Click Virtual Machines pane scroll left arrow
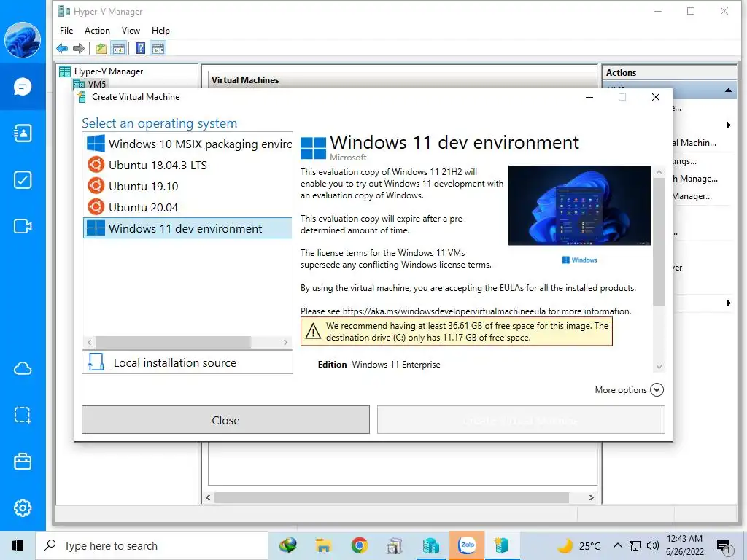The image size is (747, 560). (208, 497)
